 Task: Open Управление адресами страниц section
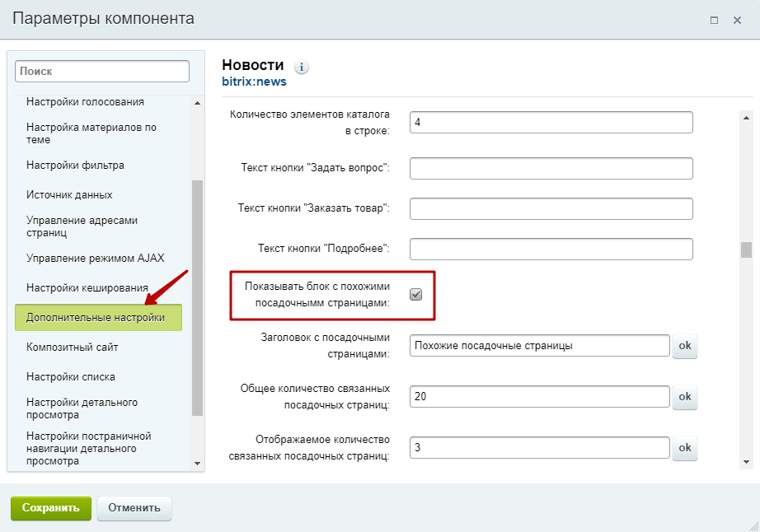[82, 226]
